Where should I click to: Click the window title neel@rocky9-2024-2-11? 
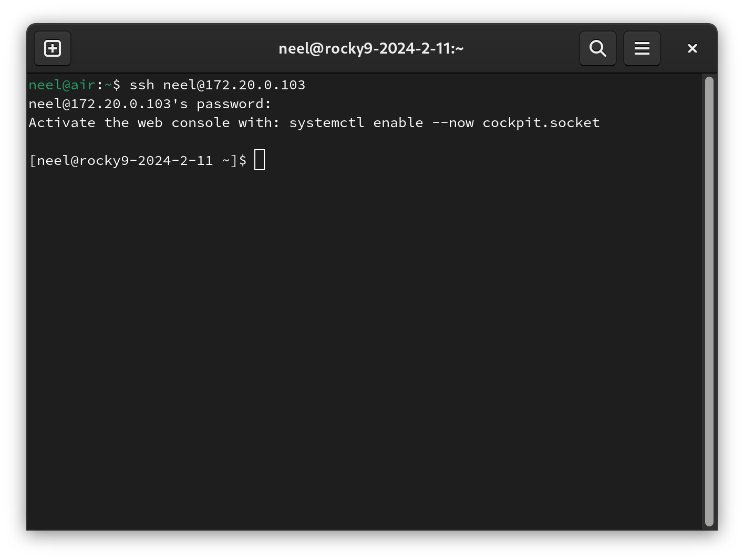coord(371,48)
